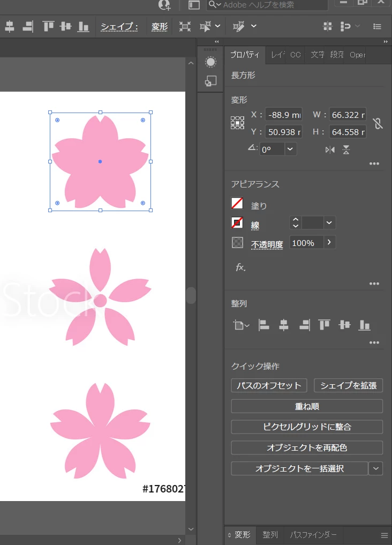Screen dimensions: 392x545
Task: Click the シェイプを拡張 button
Action: [x=348, y=385]
